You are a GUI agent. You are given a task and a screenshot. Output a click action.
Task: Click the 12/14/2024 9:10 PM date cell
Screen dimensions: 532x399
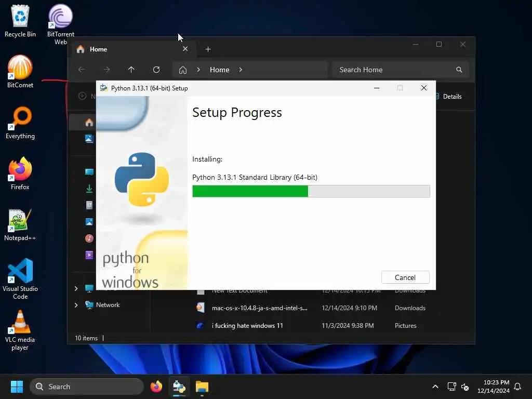tap(350, 308)
